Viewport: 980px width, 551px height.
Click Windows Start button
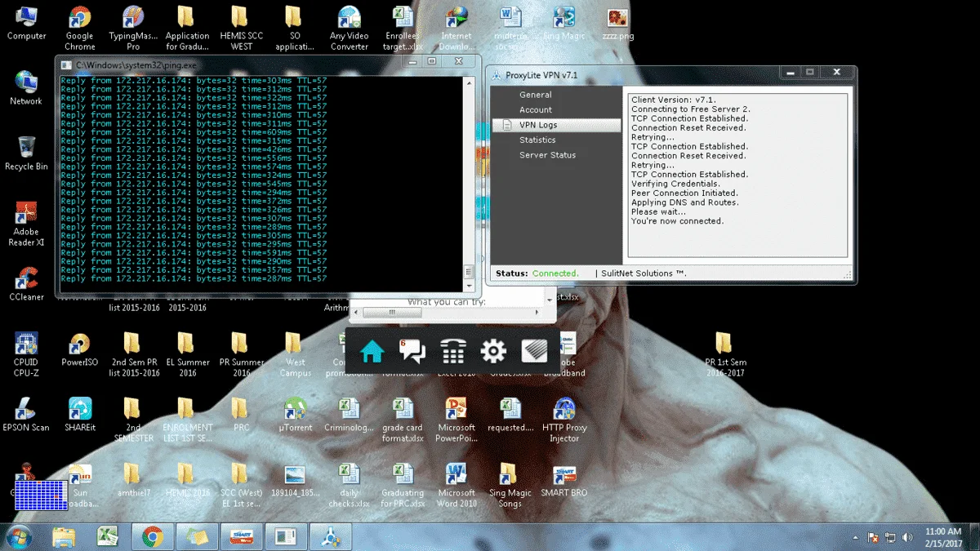coord(18,537)
